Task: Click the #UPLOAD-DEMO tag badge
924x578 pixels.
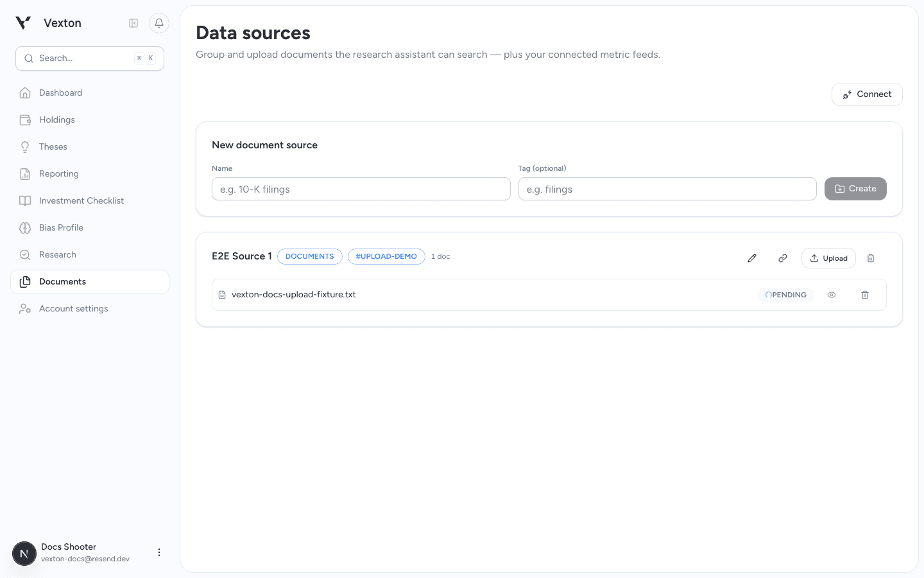Action: pos(386,256)
